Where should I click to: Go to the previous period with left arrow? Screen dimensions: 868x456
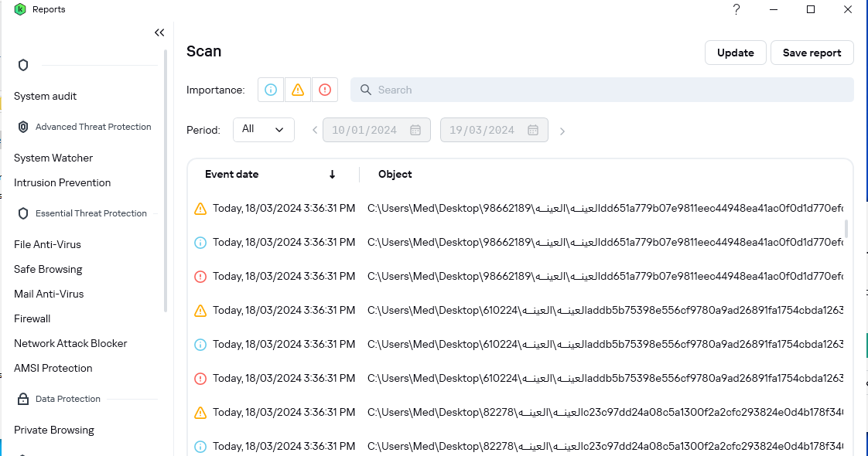tap(315, 131)
